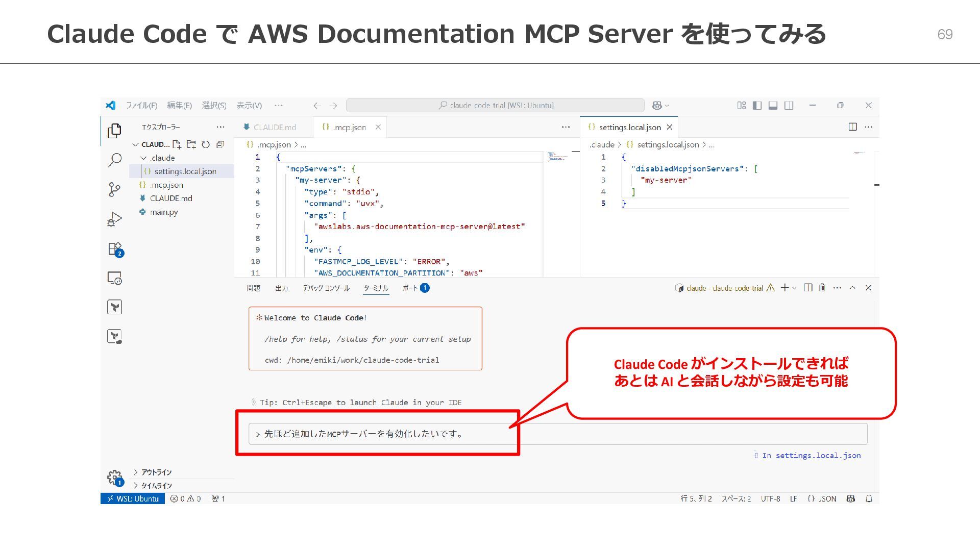Viewport: 980px width, 551px height.
Task: Toggle bottom panel visibility
Action: [773, 105]
